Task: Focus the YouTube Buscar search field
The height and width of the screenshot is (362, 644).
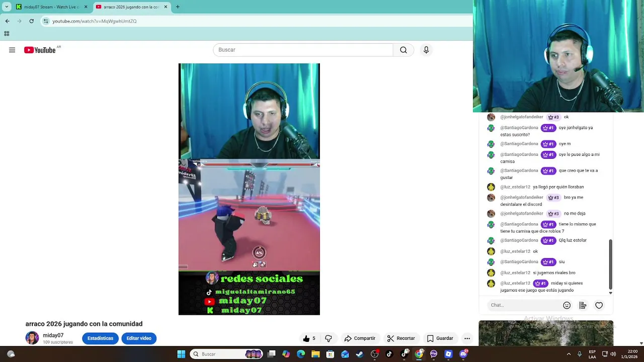Action: 303,50
